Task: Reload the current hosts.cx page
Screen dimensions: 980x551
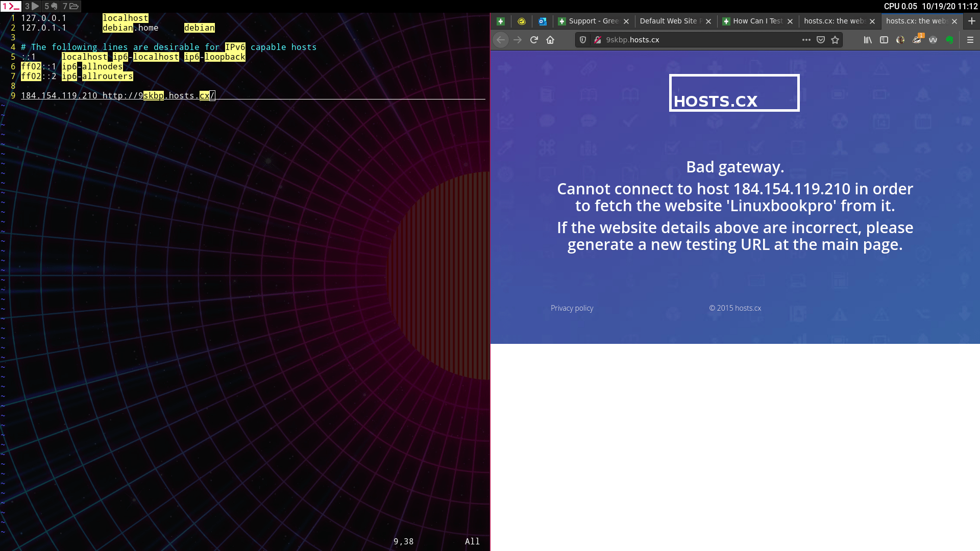Action: pos(534,40)
